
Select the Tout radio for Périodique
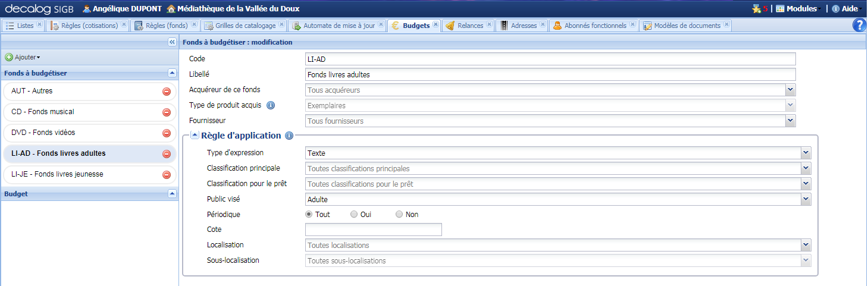tap(309, 214)
